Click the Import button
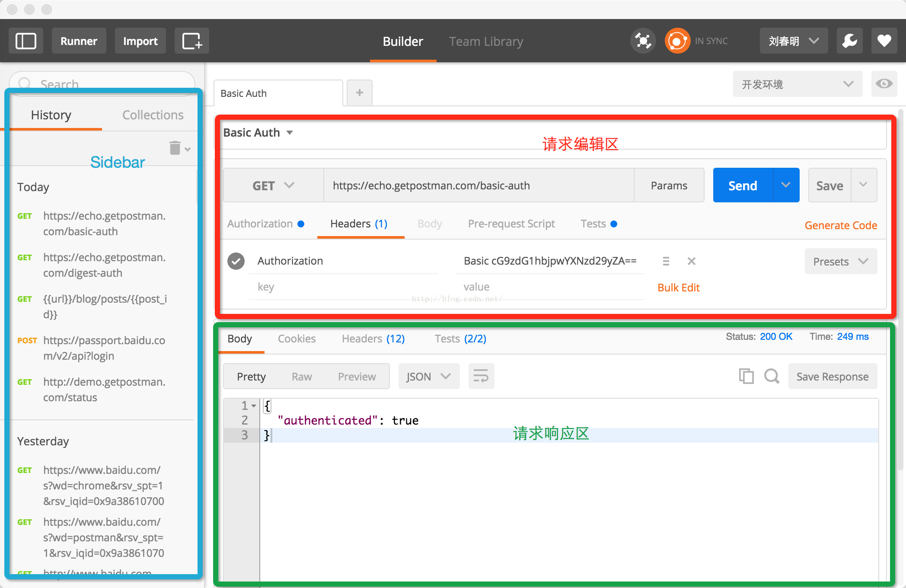906x588 pixels. 140,41
